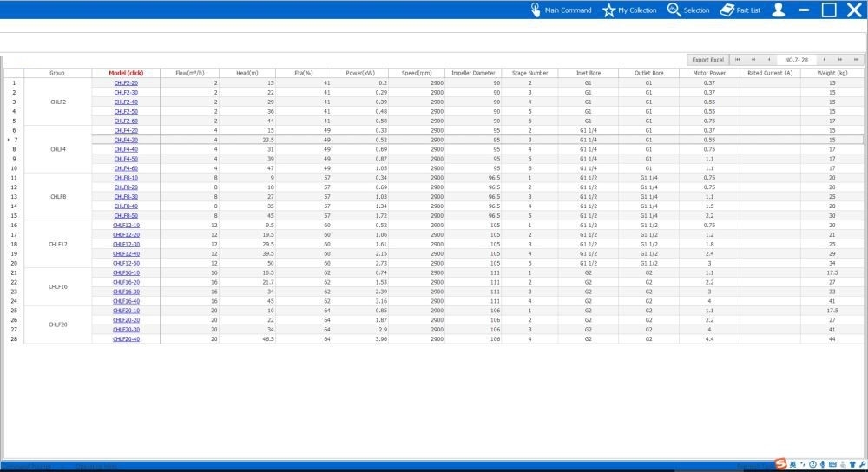Select row number 1 header
The image size is (868, 472).
[x=14, y=83]
